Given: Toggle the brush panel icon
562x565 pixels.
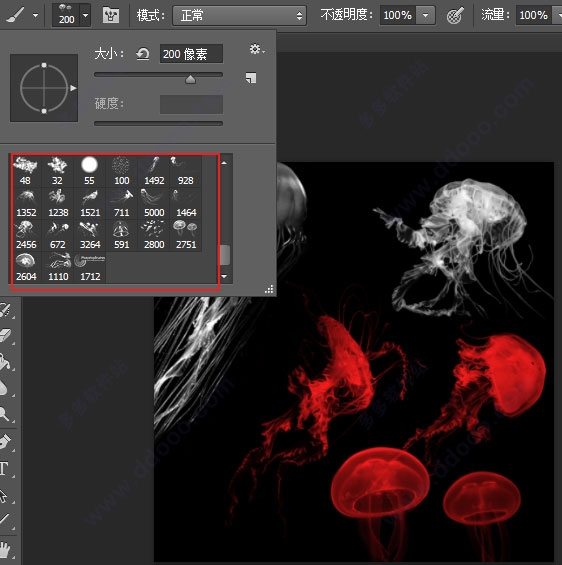Looking at the screenshot, I should click(111, 15).
